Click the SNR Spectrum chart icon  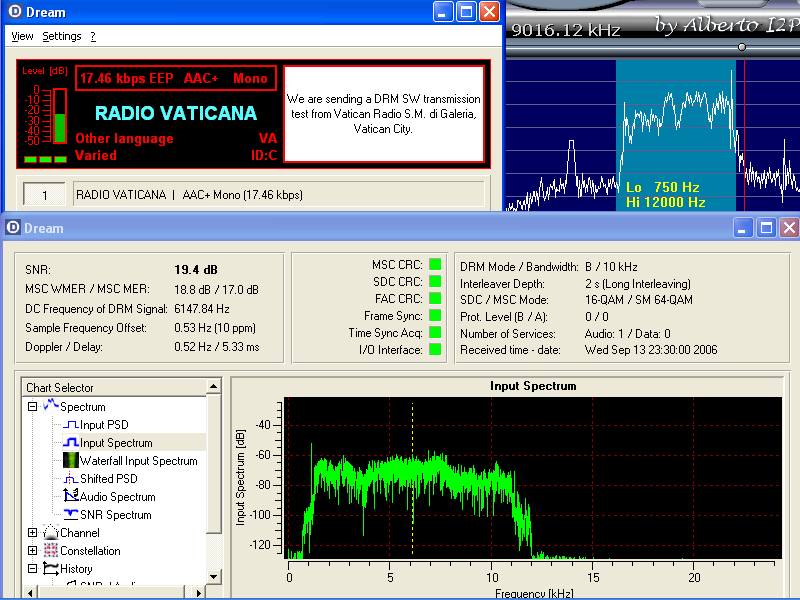point(70,514)
